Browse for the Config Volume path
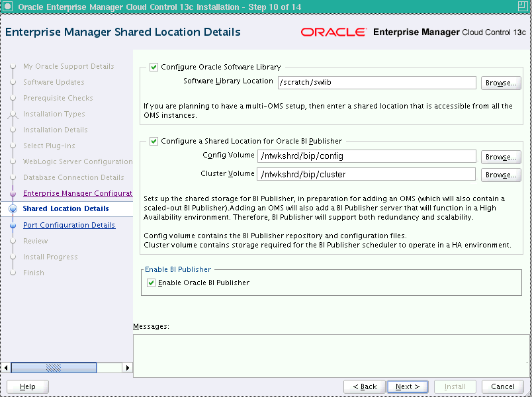 click(x=501, y=157)
